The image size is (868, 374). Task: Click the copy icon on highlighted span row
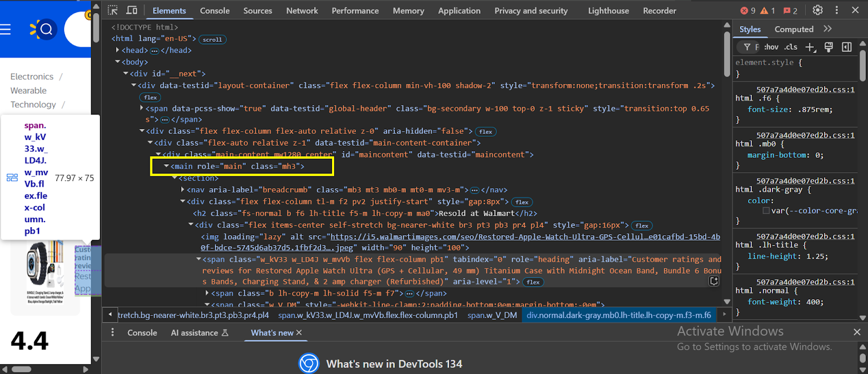point(714,281)
